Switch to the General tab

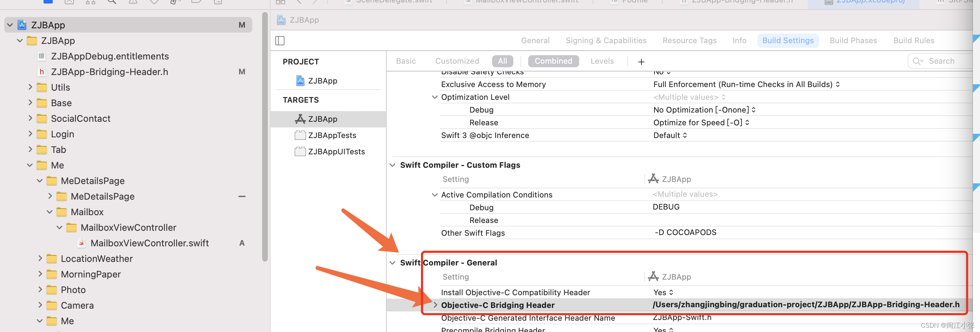pos(535,41)
